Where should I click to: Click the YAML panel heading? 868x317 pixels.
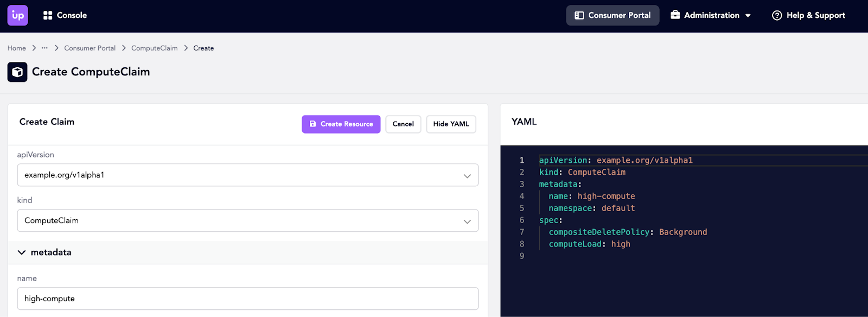pyautogui.click(x=524, y=122)
